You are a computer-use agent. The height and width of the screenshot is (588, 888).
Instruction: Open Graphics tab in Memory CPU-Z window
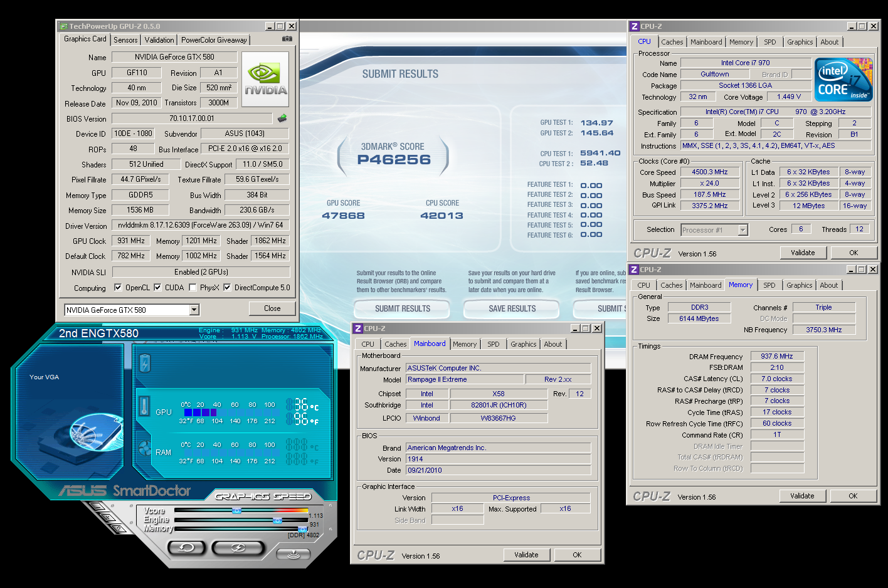(x=800, y=285)
